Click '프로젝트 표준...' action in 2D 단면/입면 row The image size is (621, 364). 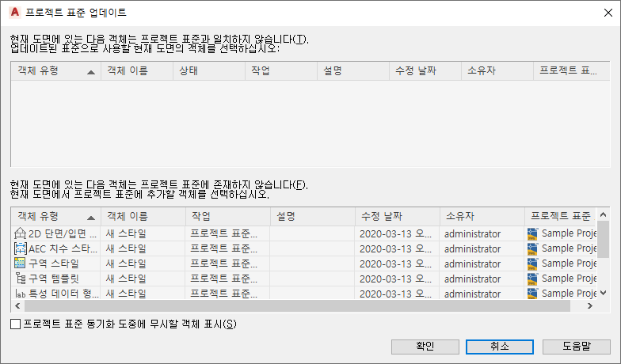(223, 234)
